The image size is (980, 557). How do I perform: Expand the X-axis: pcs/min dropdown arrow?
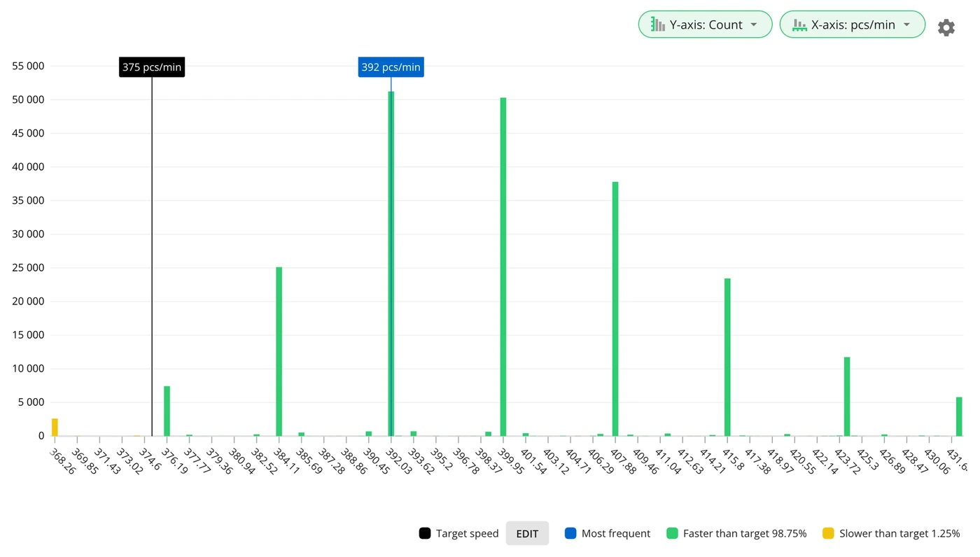pos(906,24)
